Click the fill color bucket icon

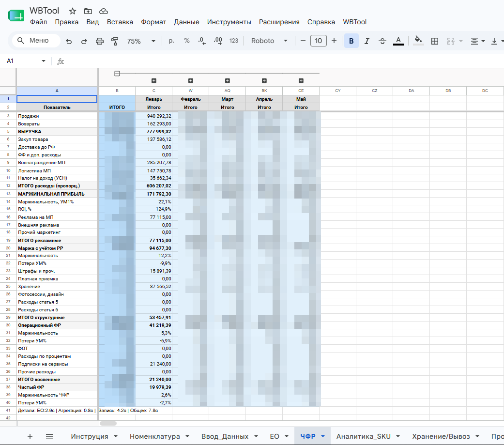coord(418,41)
